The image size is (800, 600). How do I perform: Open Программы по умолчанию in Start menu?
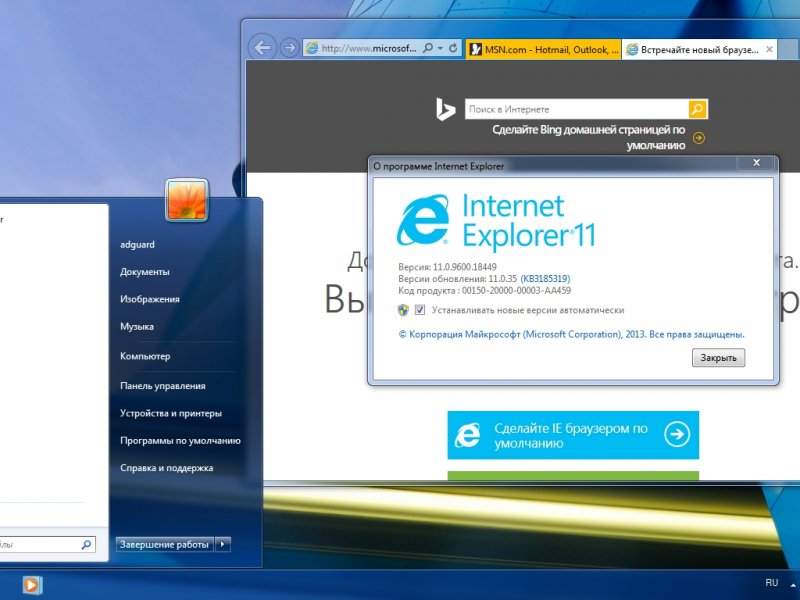(180, 441)
